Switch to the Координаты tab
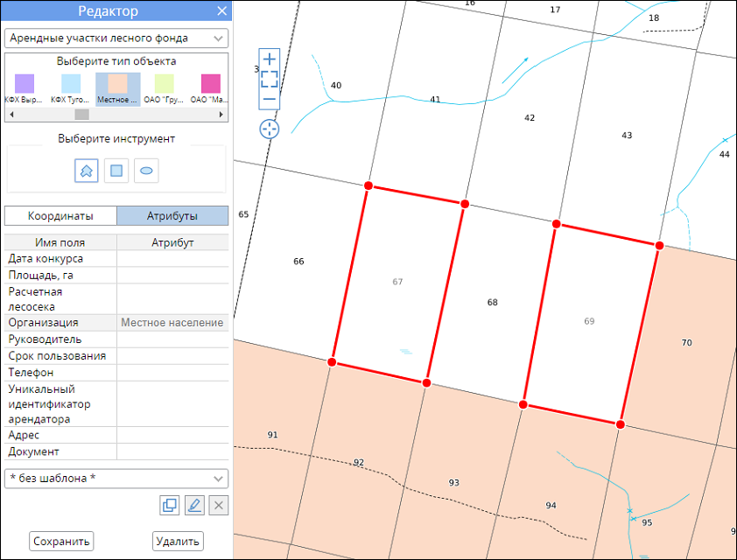Image resolution: width=737 pixels, height=560 pixels. point(60,215)
